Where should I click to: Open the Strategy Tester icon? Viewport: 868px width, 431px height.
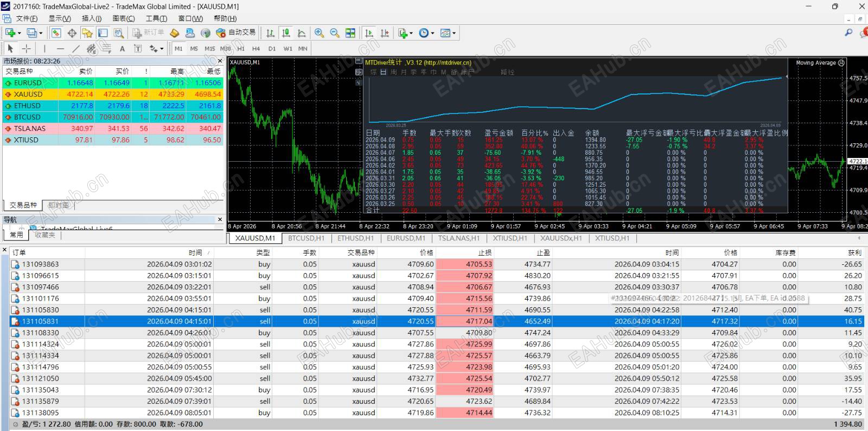119,33
